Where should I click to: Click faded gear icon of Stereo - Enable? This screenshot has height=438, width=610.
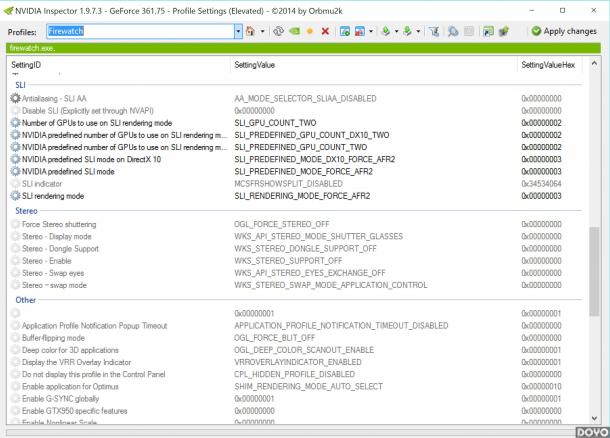(x=15, y=261)
